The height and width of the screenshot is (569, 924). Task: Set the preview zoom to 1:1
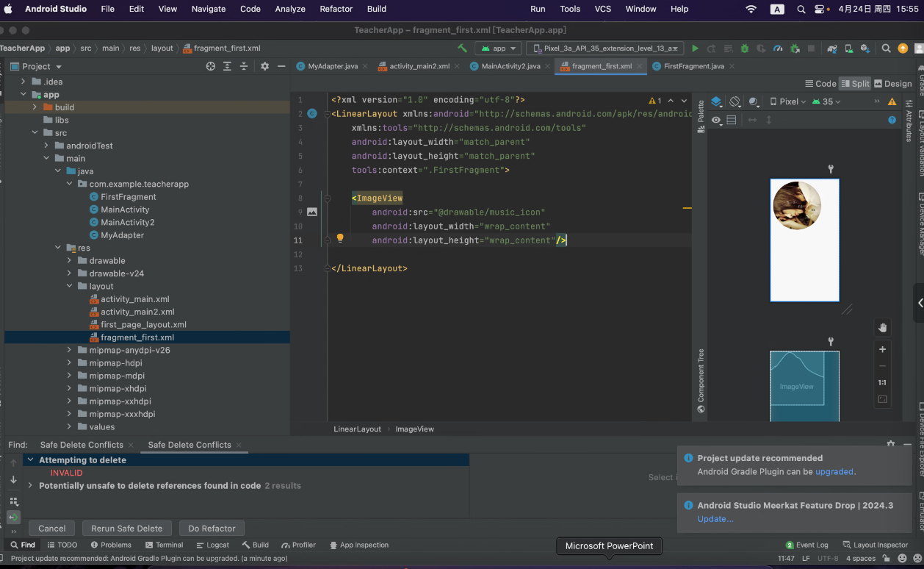tap(883, 383)
